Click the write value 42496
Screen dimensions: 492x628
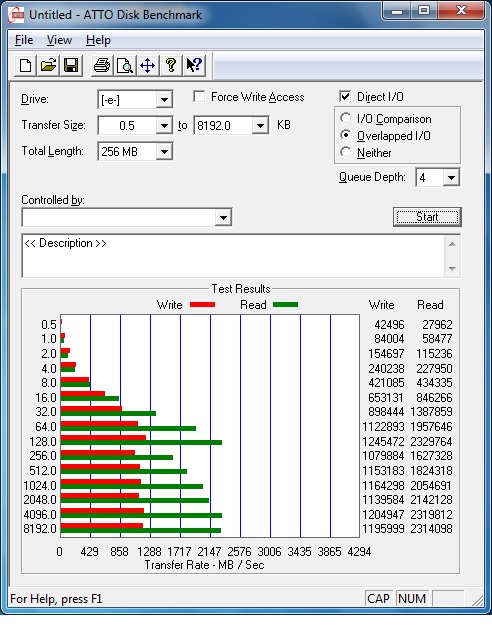click(x=389, y=324)
